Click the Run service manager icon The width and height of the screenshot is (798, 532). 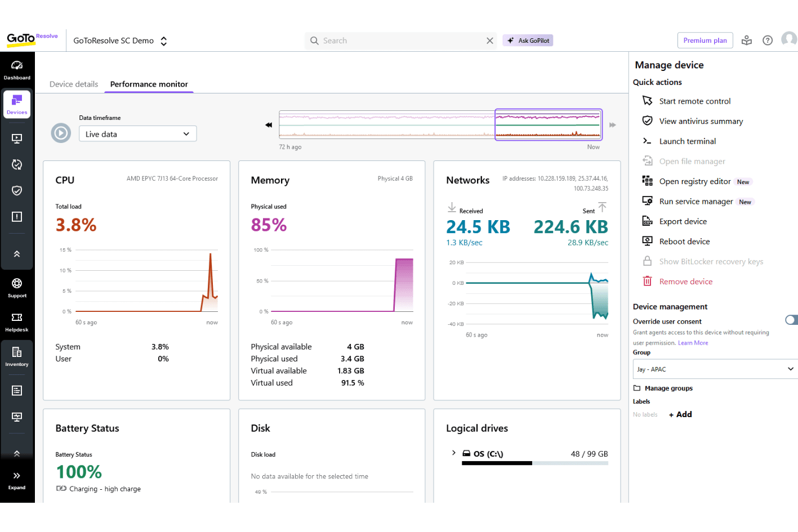(x=648, y=201)
